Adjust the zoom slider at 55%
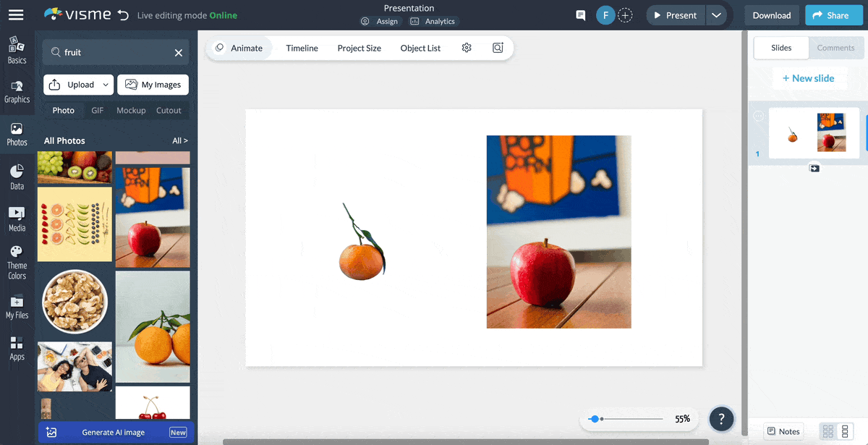The width and height of the screenshot is (868, 445). (x=595, y=418)
